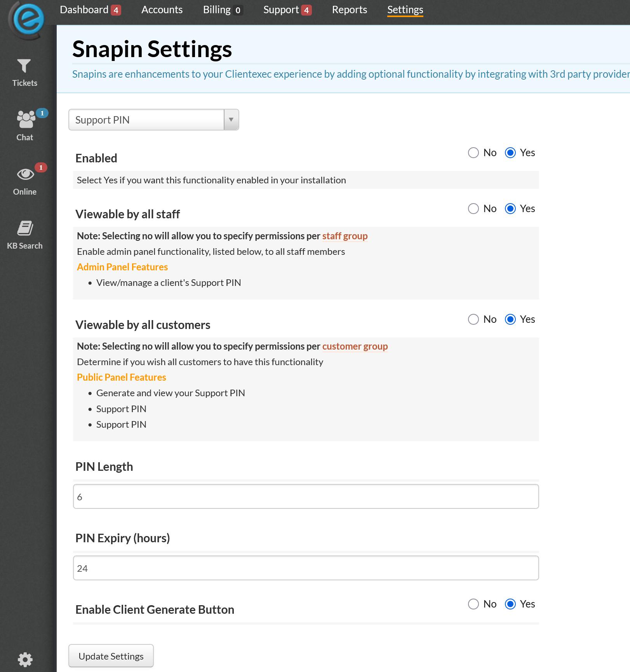The width and height of the screenshot is (630, 672).
Task: Click the PIN Expiry (hours) label
Action: (x=123, y=538)
